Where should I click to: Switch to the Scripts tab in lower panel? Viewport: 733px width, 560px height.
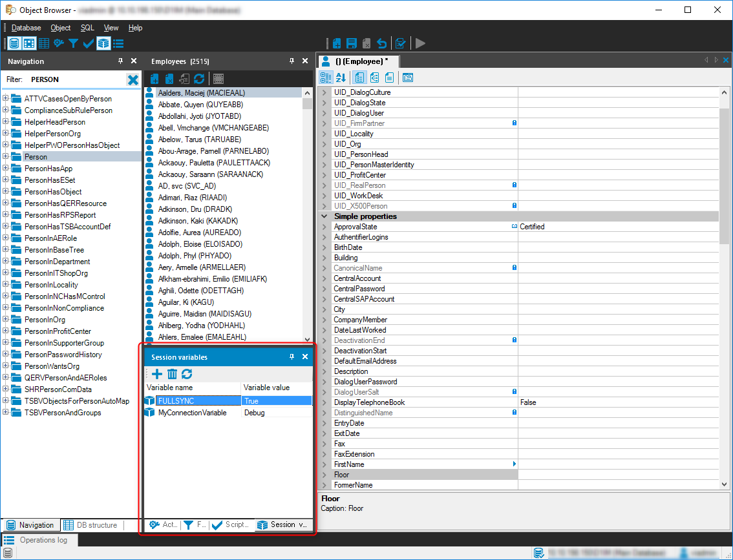(x=231, y=524)
